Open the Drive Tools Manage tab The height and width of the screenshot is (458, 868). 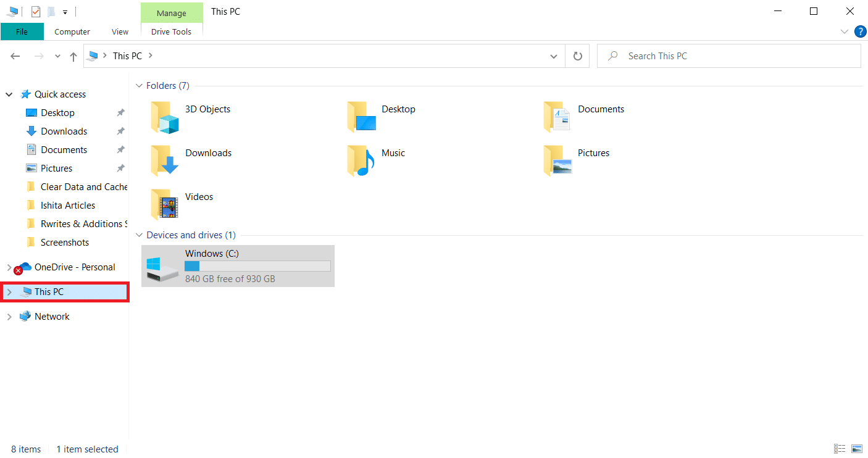[x=171, y=12]
